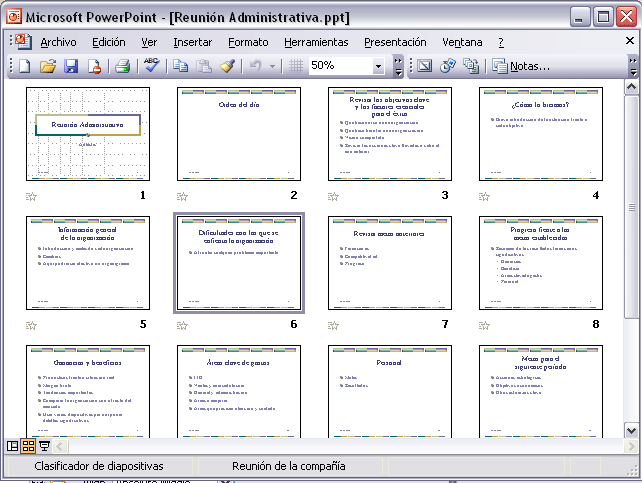Image resolution: width=642 pixels, height=483 pixels.
Task: Click the Rehearse Timings clock icon
Action: 447,66
